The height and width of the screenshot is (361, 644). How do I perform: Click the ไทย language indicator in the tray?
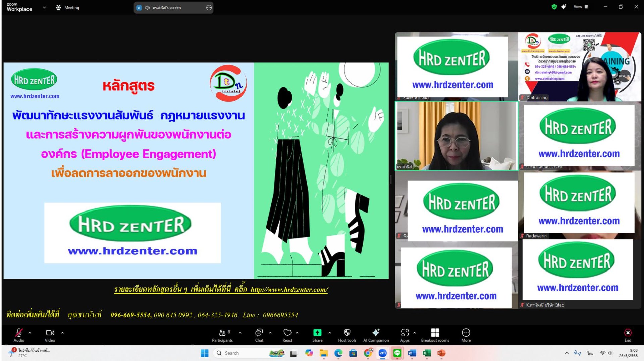[x=590, y=353]
